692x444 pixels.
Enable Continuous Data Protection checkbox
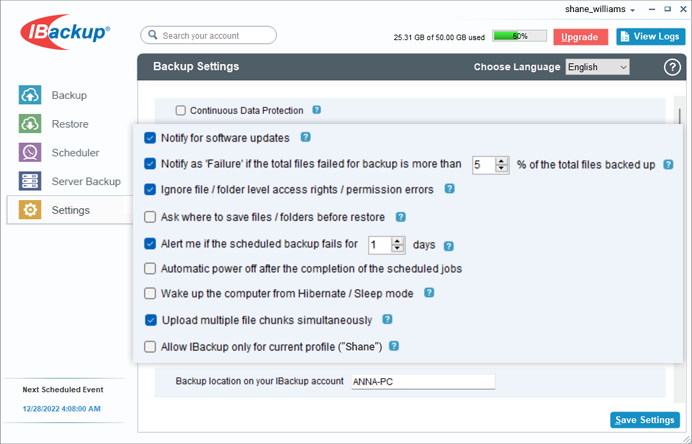[x=181, y=110]
